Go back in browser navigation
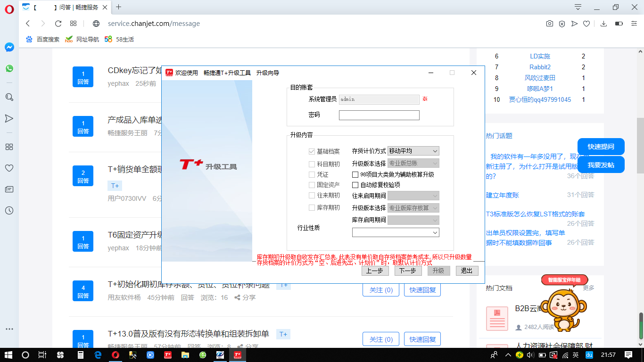The height and width of the screenshot is (362, 644). (28, 24)
